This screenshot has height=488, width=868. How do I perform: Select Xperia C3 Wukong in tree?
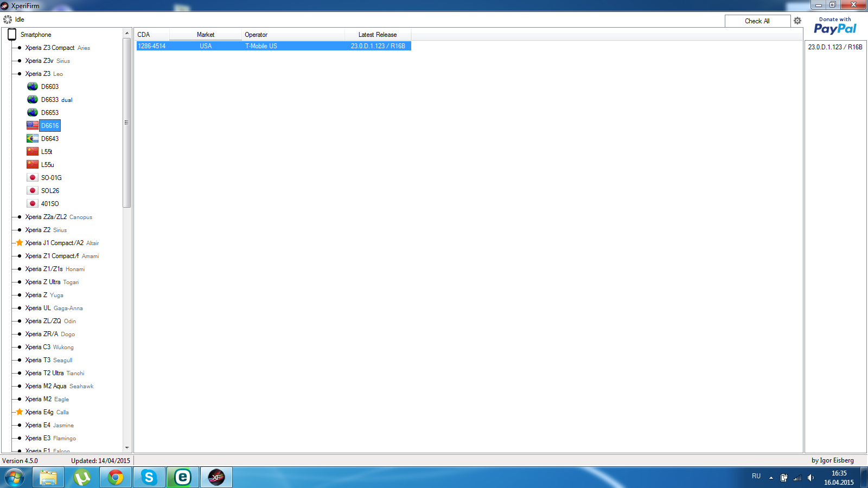(x=49, y=347)
